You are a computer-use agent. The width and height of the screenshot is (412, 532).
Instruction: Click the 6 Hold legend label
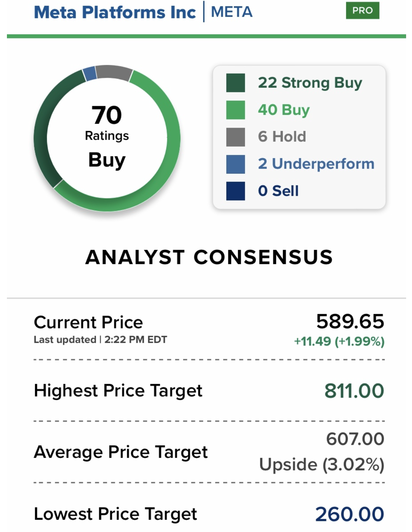point(282,137)
